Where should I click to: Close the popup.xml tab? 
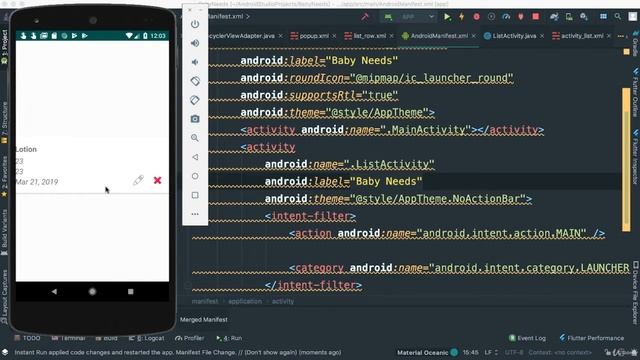(334, 36)
